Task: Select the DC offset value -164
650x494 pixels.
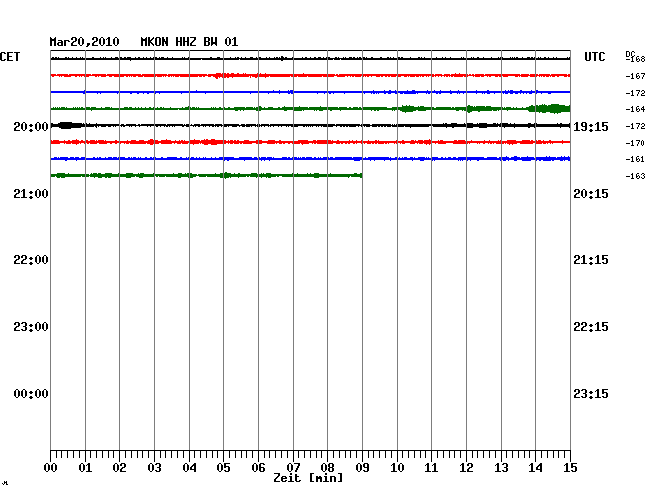Action: tap(635, 109)
